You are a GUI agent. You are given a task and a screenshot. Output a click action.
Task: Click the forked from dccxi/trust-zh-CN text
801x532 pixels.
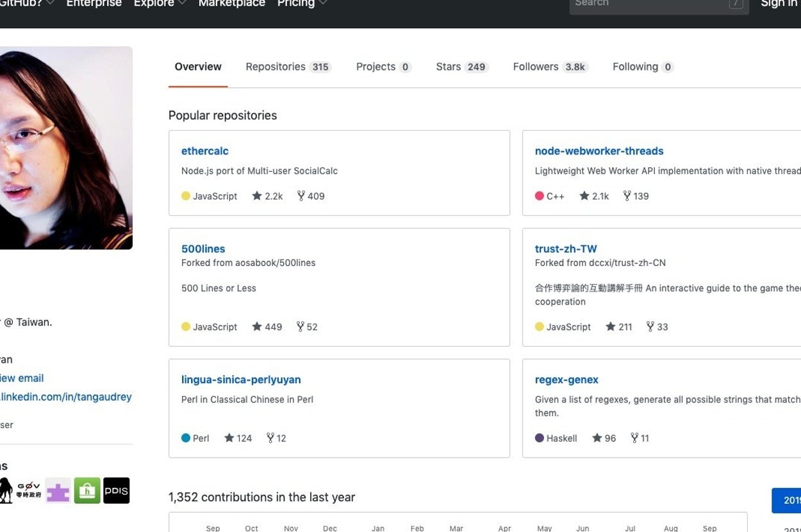[600, 263]
